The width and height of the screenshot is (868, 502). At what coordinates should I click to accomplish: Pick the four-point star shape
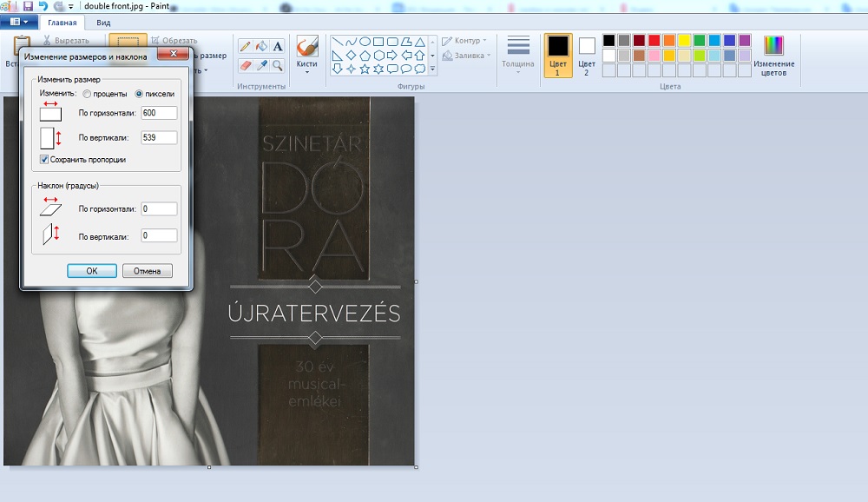point(351,69)
